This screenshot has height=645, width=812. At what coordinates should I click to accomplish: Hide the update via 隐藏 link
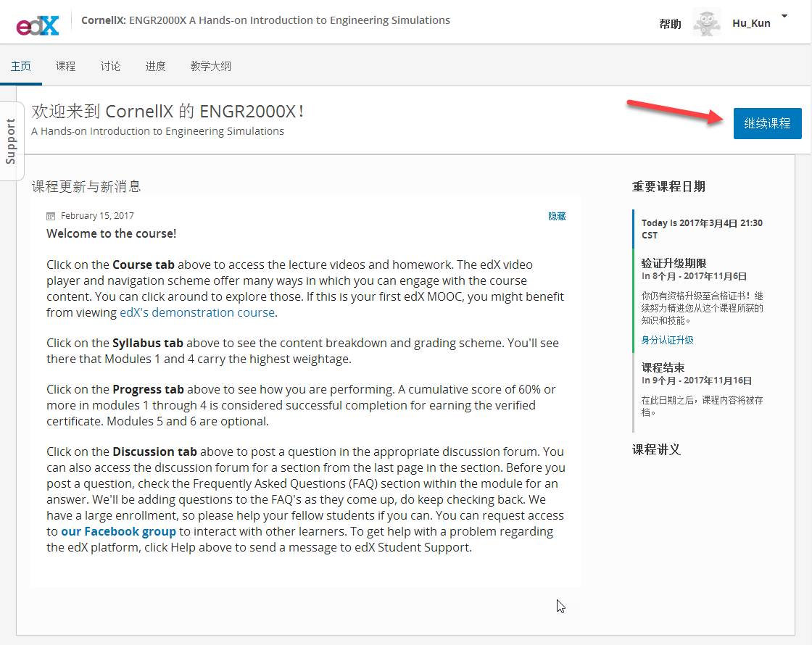click(557, 216)
